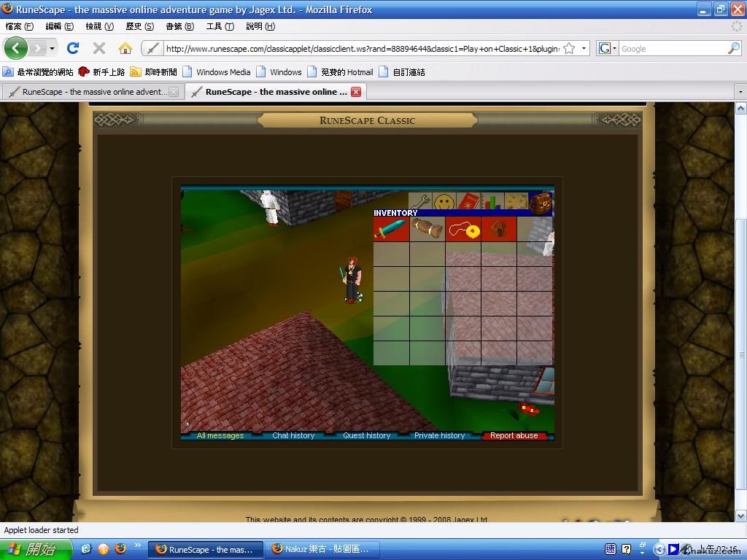The width and height of the screenshot is (747, 560).
Task: Show the Private history tab
Action: coord(440,435)
